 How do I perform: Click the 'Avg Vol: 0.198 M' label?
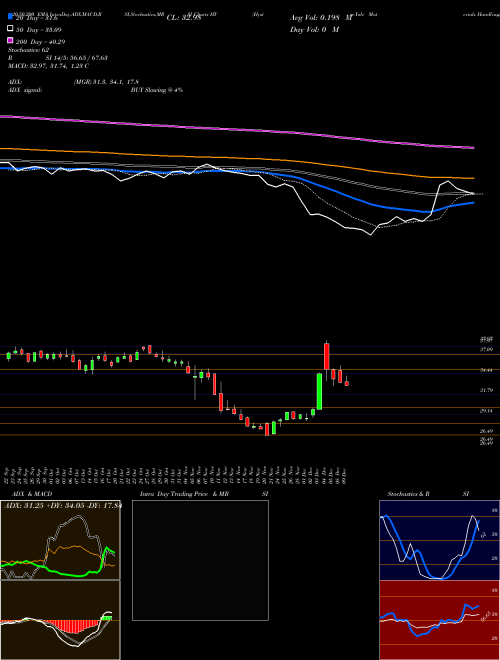321,18
